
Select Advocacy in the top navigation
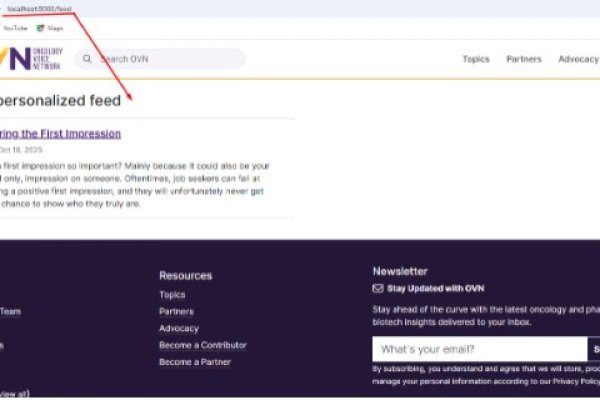(578, 59)
